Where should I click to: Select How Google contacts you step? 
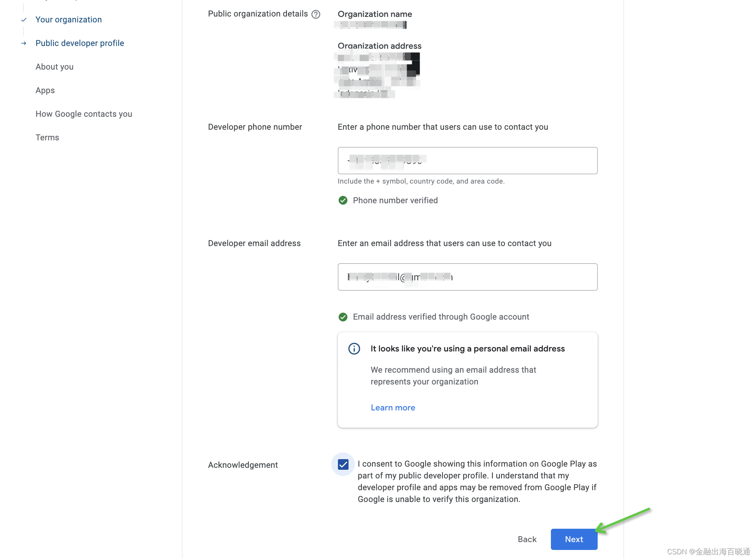(83, 114)
